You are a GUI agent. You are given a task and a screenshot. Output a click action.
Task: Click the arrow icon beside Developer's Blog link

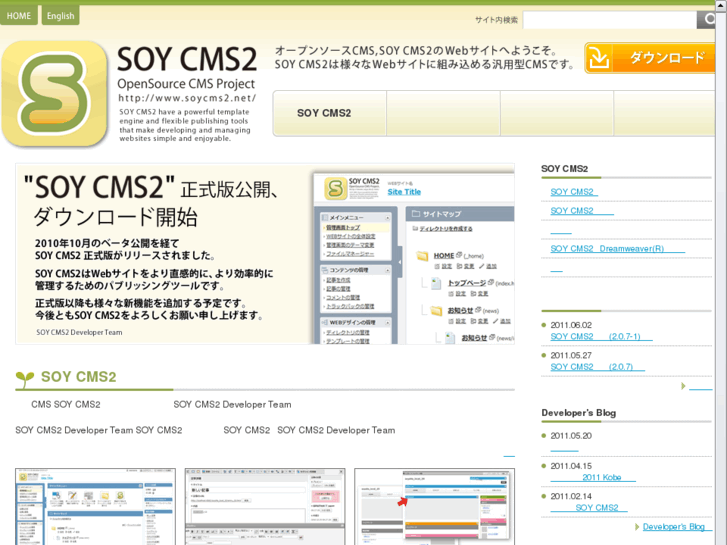coord(637,526)
